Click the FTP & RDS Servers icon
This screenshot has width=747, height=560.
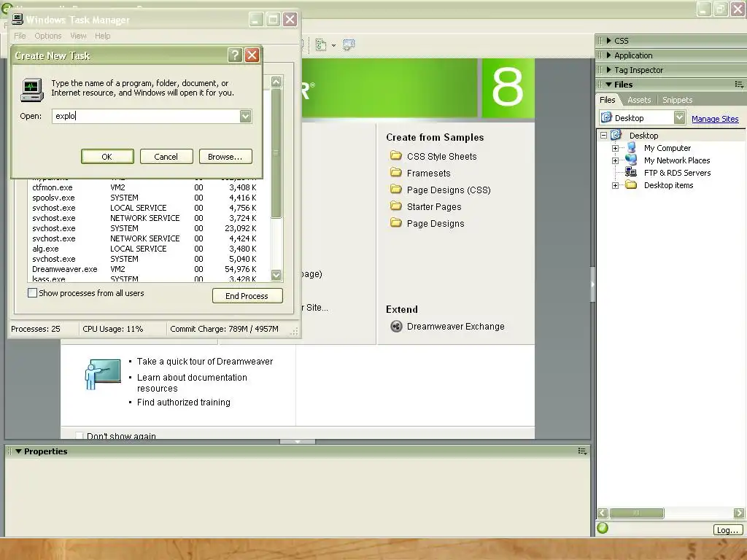(631, 172)
